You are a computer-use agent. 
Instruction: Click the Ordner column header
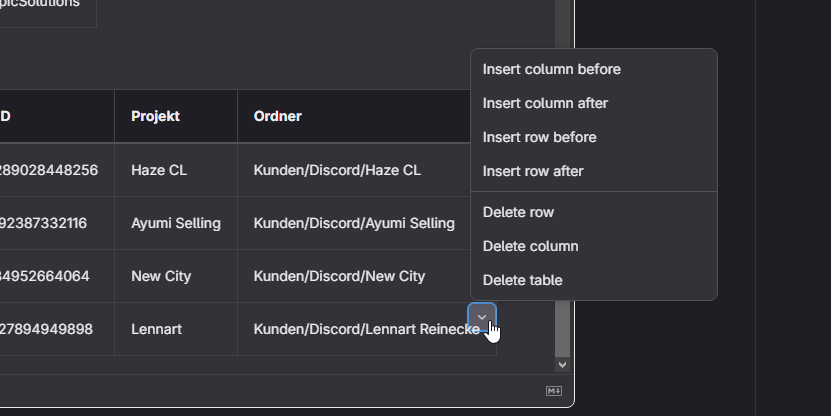click(x=278, y=116)
